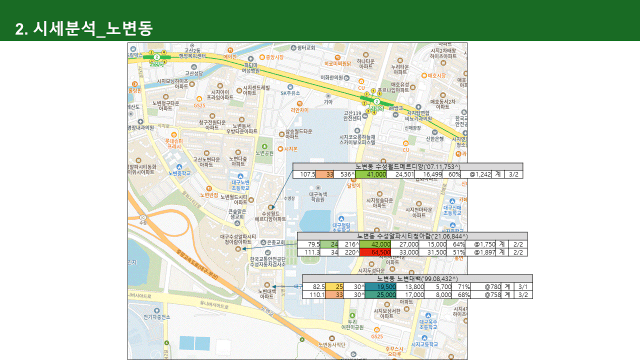This screenshot has width=640, height=360.
Task: Click the 노변공원 green park icon
Action: point(264,147)
